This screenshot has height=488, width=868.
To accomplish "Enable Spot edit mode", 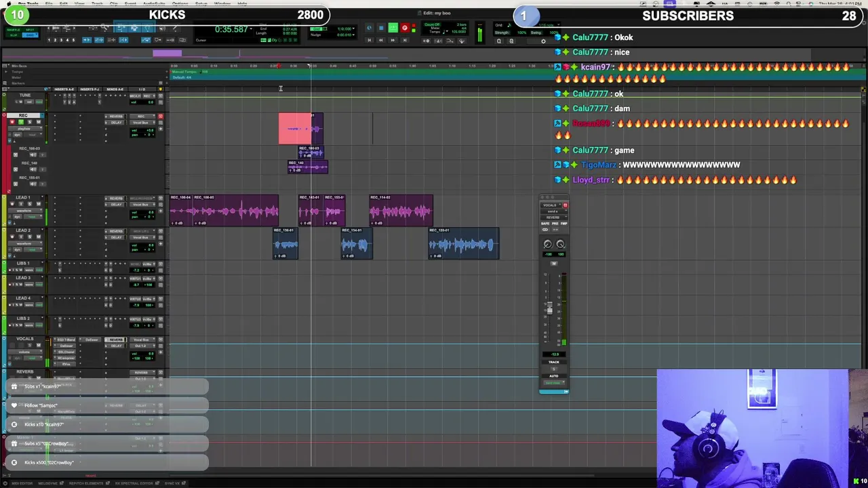I will (x=30, y=30).
